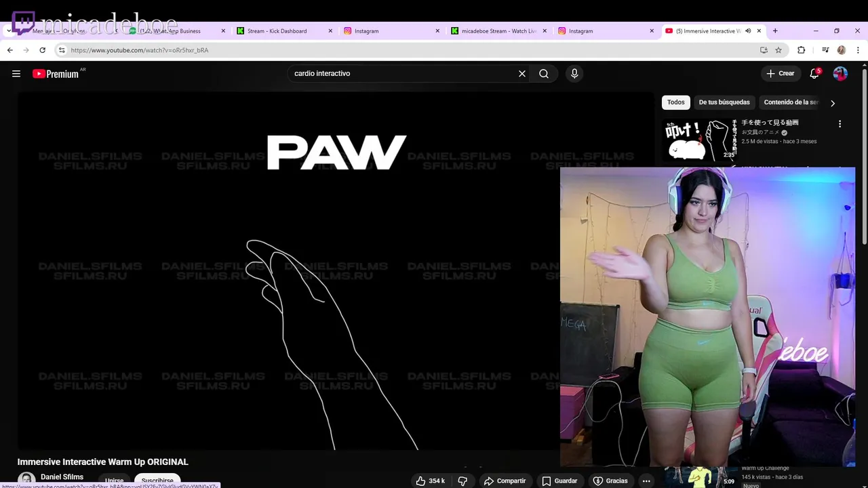Select the Todos filter chip
The height and width of the screenshot is (488, 868).
tap(676, 102)
